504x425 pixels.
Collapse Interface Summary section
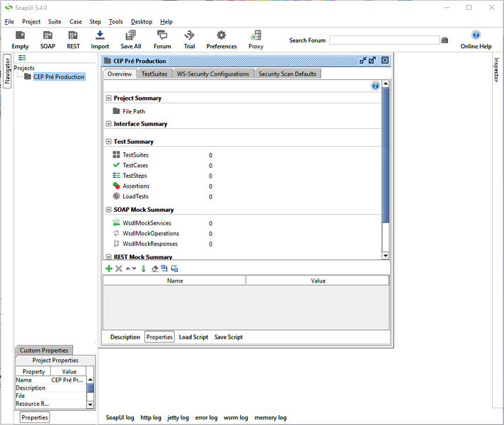pos(108,124)
